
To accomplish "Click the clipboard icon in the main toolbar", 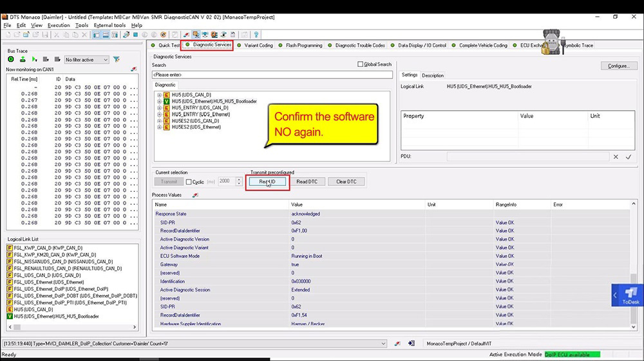I will point(233,35).
